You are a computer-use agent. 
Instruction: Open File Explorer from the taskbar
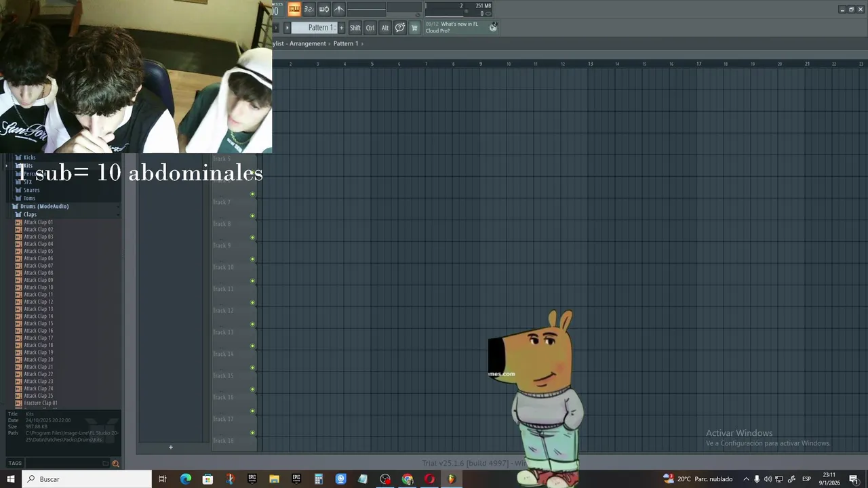click(x=274, y=479)
